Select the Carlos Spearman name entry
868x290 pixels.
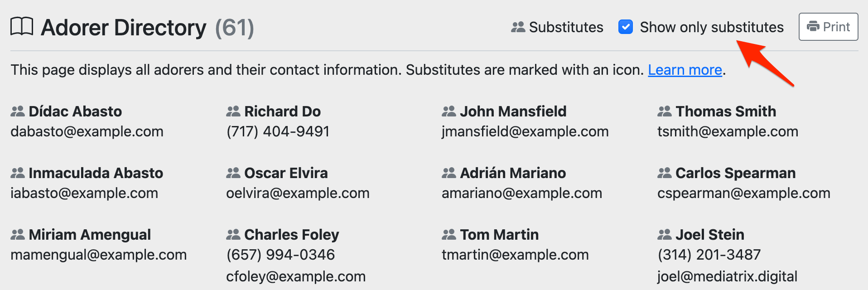pyautogui.click(x=735, y=173)
